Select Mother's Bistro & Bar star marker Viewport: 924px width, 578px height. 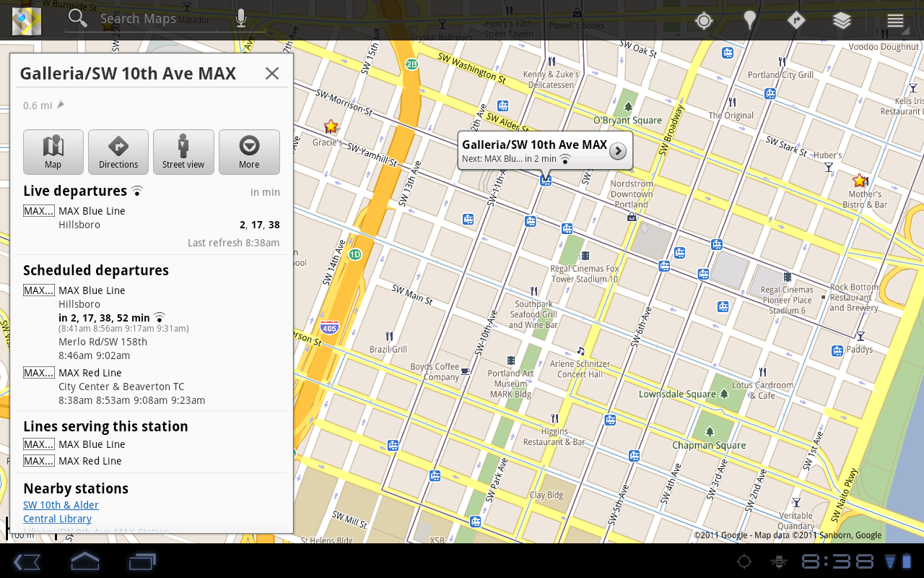coord(859,180)
